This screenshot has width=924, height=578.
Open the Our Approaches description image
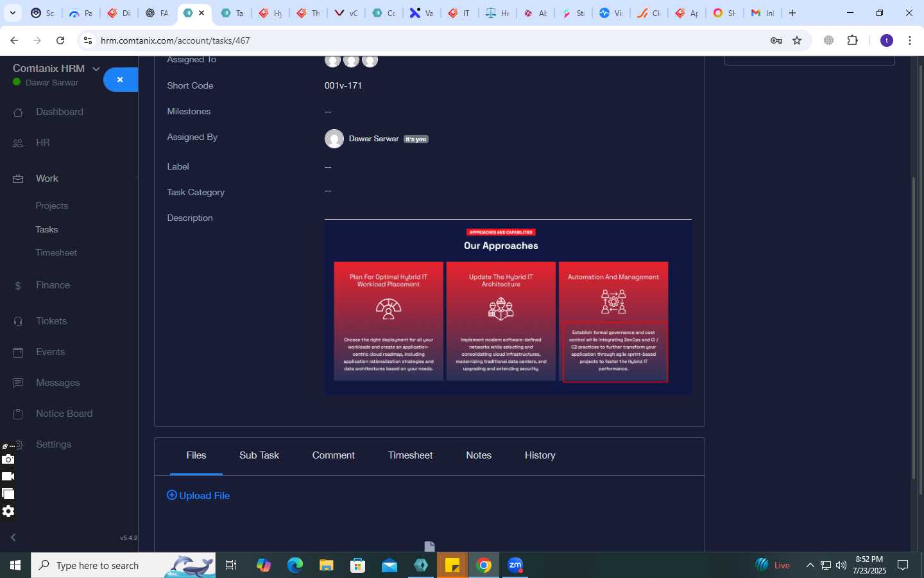(x=508, y=308)
